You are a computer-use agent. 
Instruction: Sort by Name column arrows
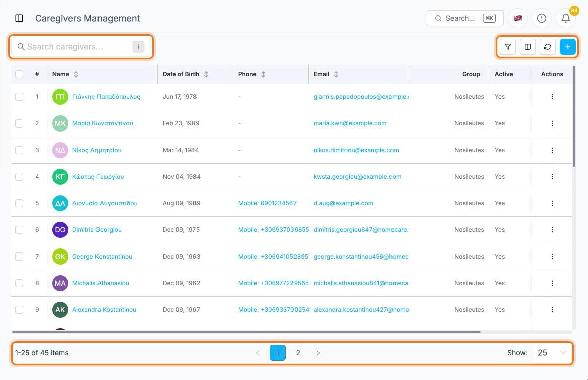coord(76,74)
